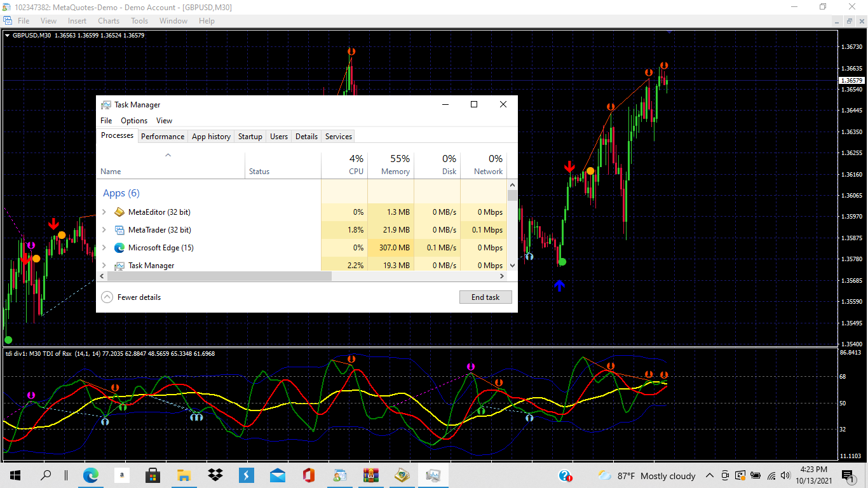Expand the Microsoft Edge (15) process group
The image size is (868, 488).
(104, 248)
